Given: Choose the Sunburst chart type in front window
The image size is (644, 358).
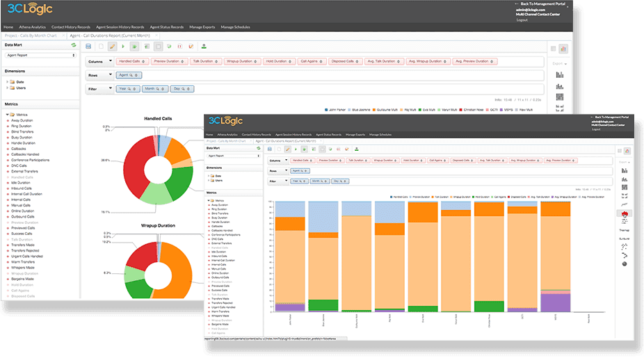Looking at the screenshot, I should coord(625,237).
